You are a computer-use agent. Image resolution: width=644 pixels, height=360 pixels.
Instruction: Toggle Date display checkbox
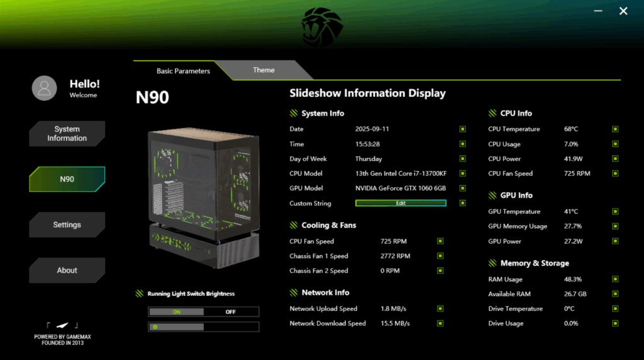[x=462, y=129]
